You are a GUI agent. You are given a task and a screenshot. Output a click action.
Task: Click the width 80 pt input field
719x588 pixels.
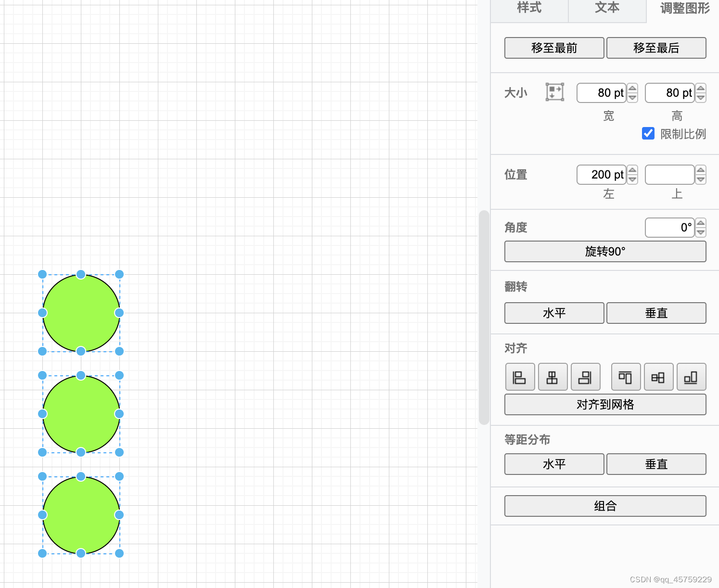602,93
